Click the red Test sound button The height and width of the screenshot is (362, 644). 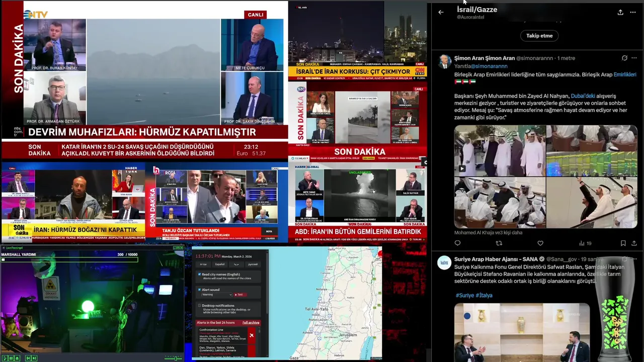[240, 295]
